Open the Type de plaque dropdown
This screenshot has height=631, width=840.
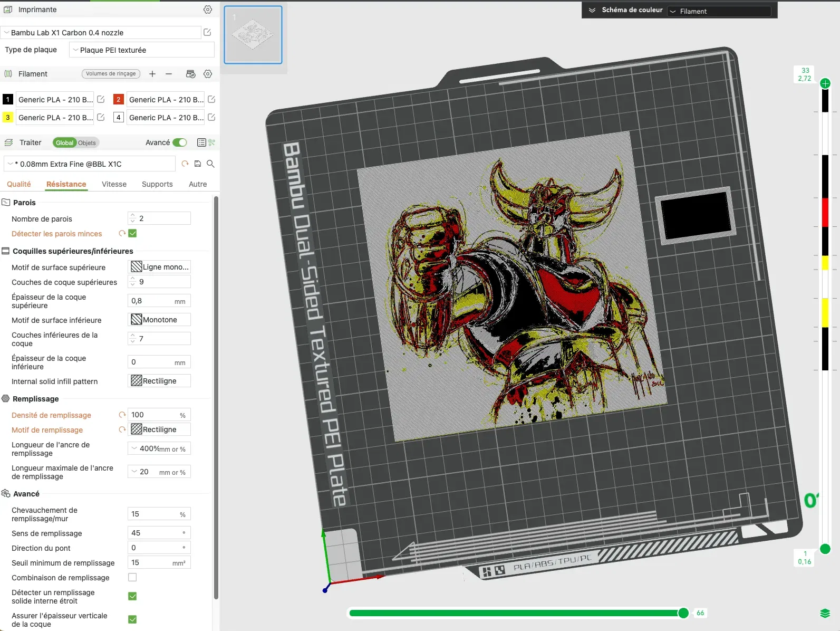(141, 50)
